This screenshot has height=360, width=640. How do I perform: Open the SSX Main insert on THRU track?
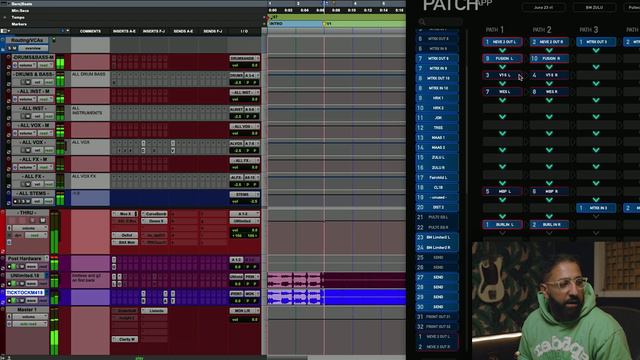tap(125, 242)
